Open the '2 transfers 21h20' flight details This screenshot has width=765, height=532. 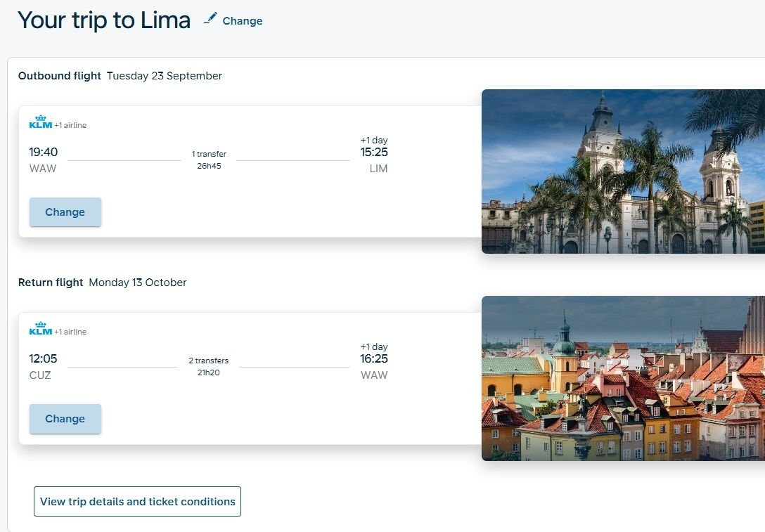click(208, 365)
